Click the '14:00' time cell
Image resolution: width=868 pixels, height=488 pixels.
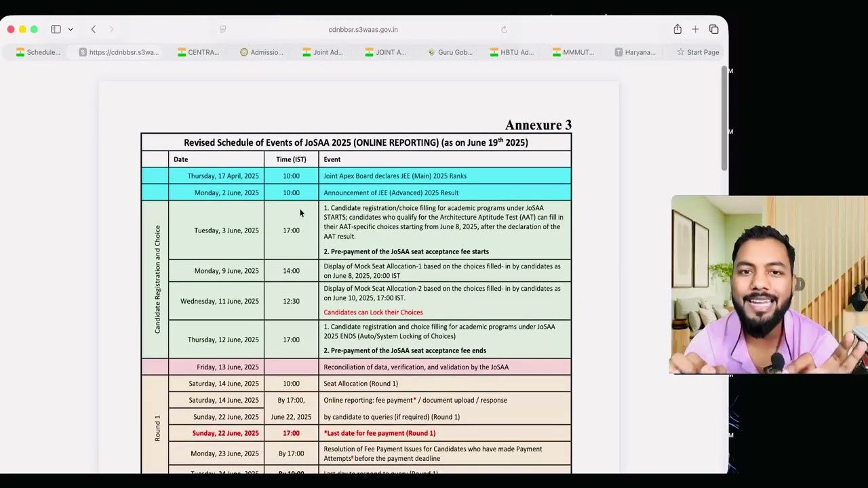[x=291, y=270]
